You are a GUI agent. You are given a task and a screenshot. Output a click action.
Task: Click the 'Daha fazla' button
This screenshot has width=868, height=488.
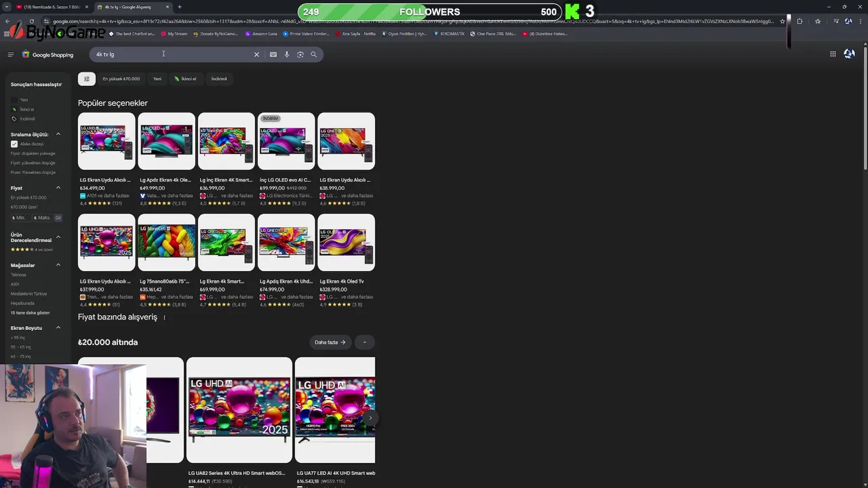pos(330,342)
